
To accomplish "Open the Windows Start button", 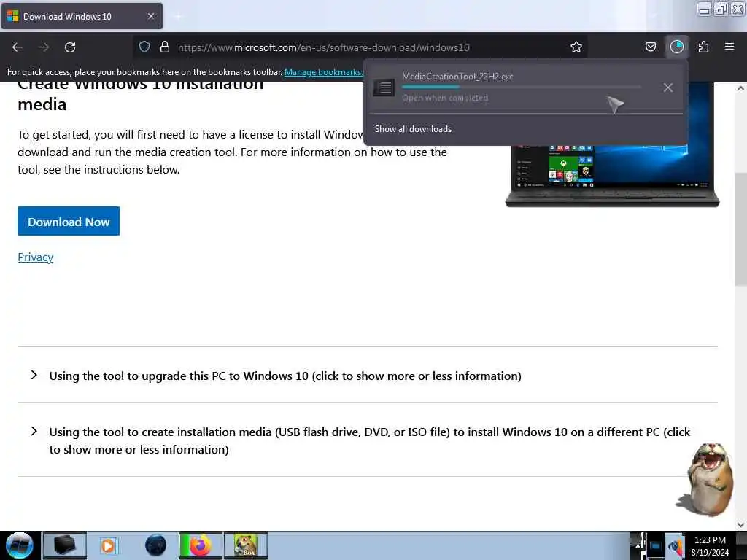I will [20, 545].
